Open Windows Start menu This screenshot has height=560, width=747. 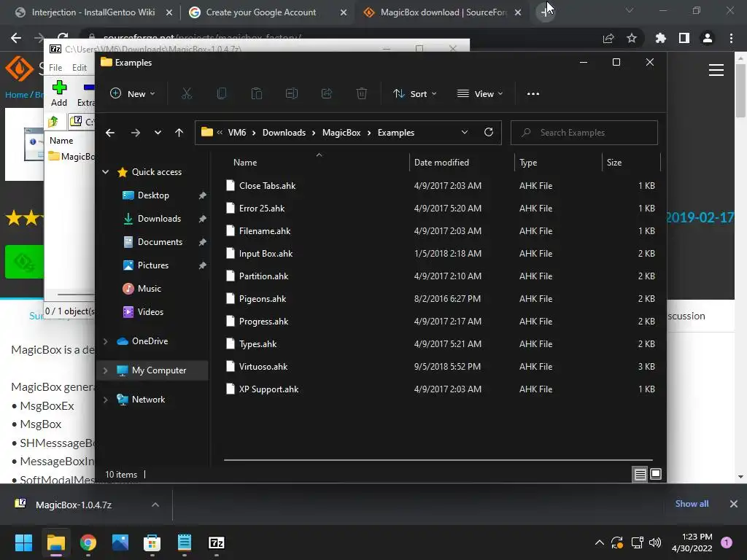pyautogui.click(x=23, y=542)
